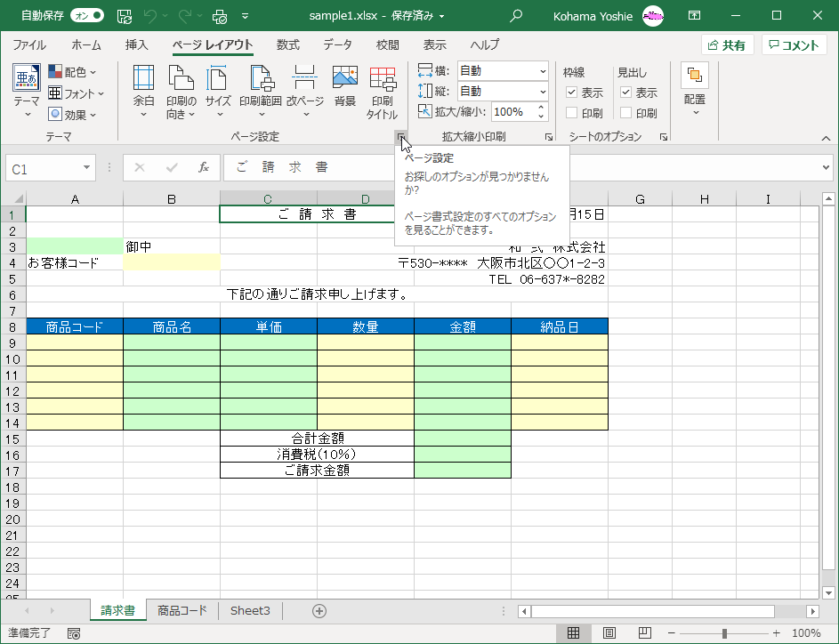Add a new sheet with plus button
Screen dimensions: 839x644
(319, 611)
